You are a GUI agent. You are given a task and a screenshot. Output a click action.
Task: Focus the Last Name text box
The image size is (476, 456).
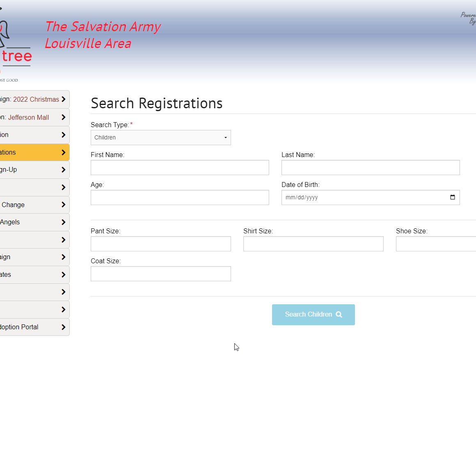point(370,168)
